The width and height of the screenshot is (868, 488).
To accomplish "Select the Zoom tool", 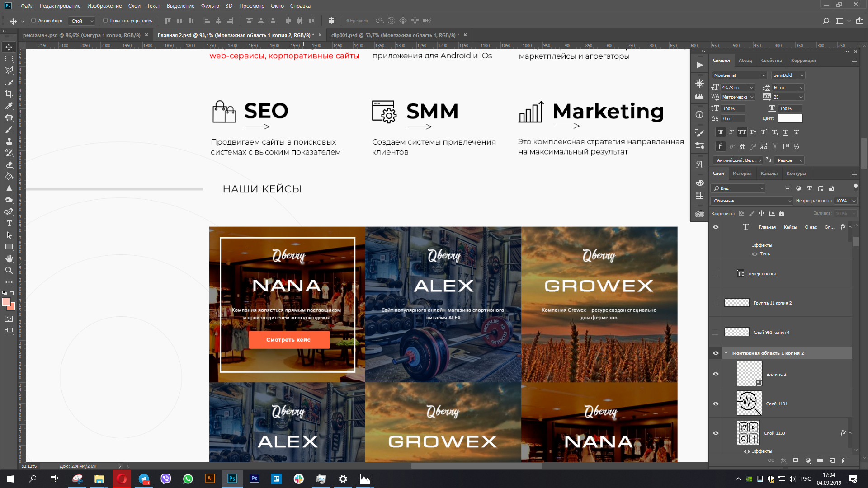I will point(9,270).
